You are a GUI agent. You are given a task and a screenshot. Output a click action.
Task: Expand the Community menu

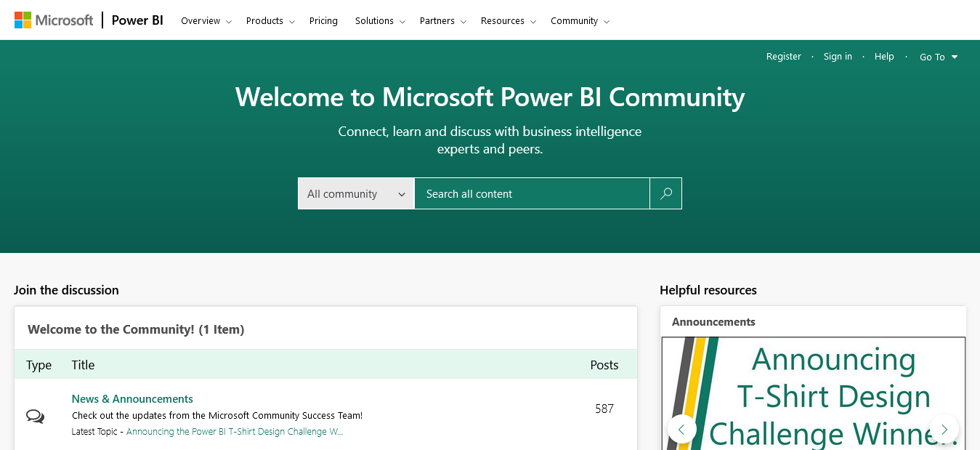click(x=580, y=21)
